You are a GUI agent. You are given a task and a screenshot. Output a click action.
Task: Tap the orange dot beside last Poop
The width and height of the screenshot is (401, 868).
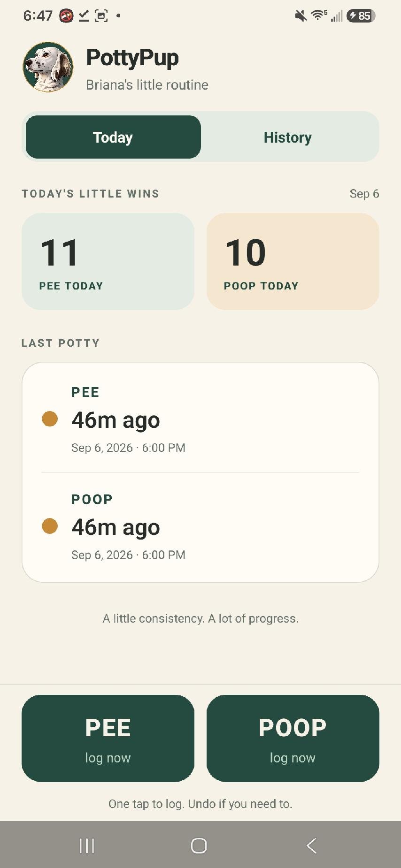[x=50, y=526]
